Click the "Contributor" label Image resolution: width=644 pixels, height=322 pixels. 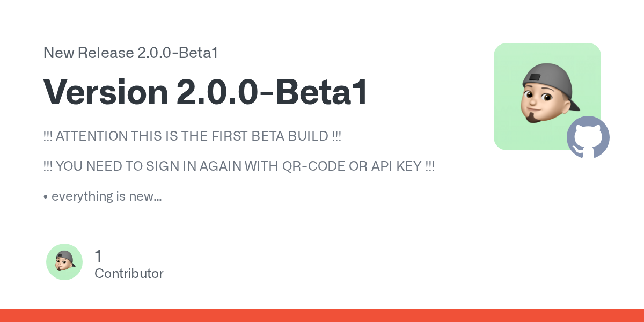pyautogui.click(x=129, y=273)
